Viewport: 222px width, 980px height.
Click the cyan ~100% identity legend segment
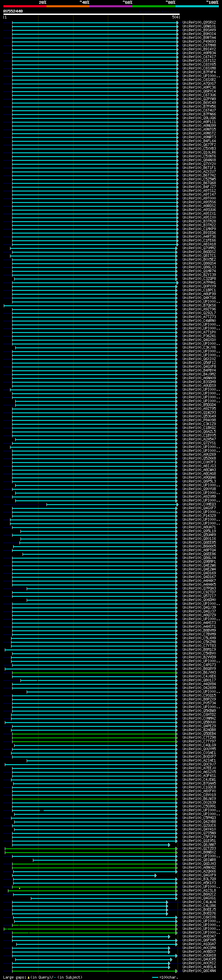tap(197, 6)
